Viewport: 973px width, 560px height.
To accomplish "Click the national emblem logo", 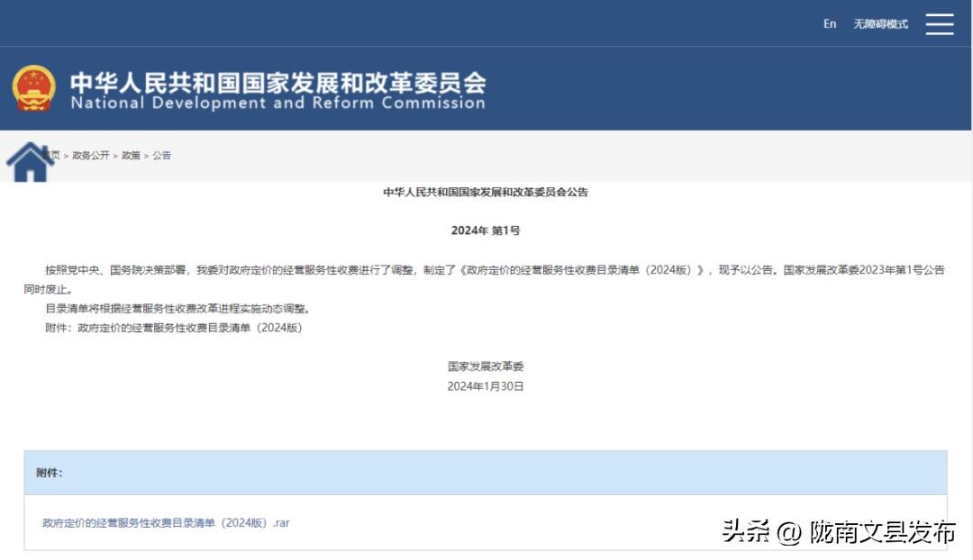I will click(x=34, y=88).
